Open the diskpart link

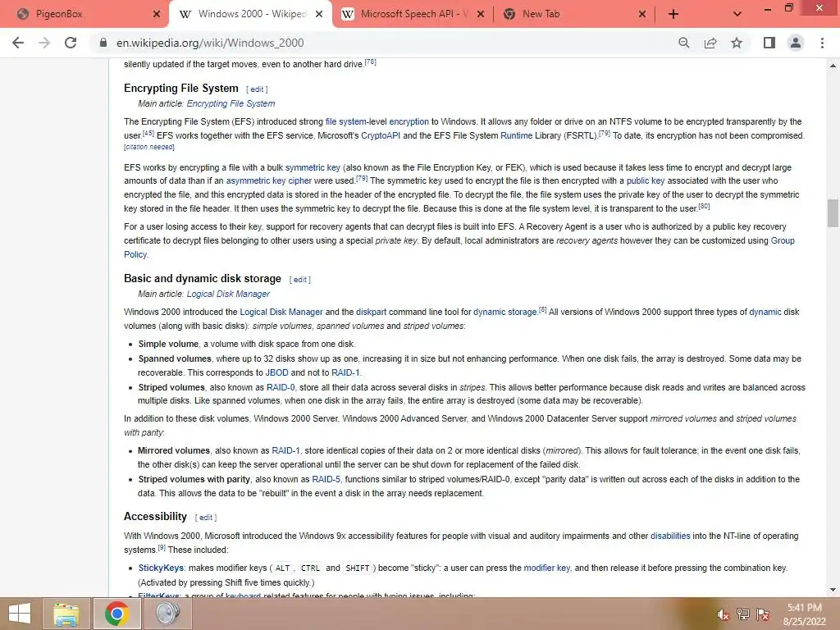pos(372,312)
